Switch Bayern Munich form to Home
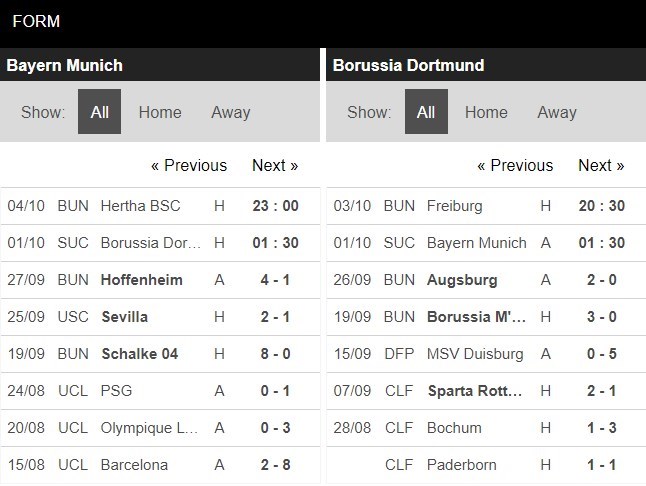This screenshot has height=486, width=646. click(160, 112)
